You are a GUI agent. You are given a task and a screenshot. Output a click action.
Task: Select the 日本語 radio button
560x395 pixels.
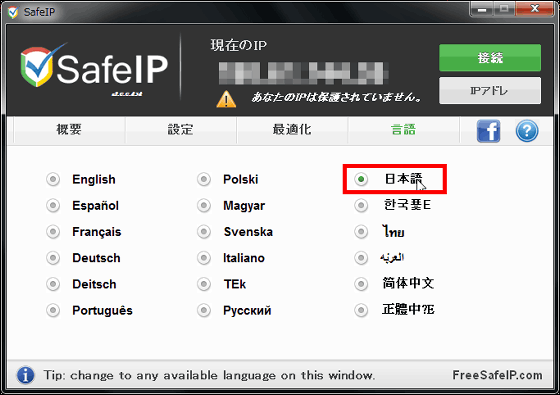tap(361, 179)
